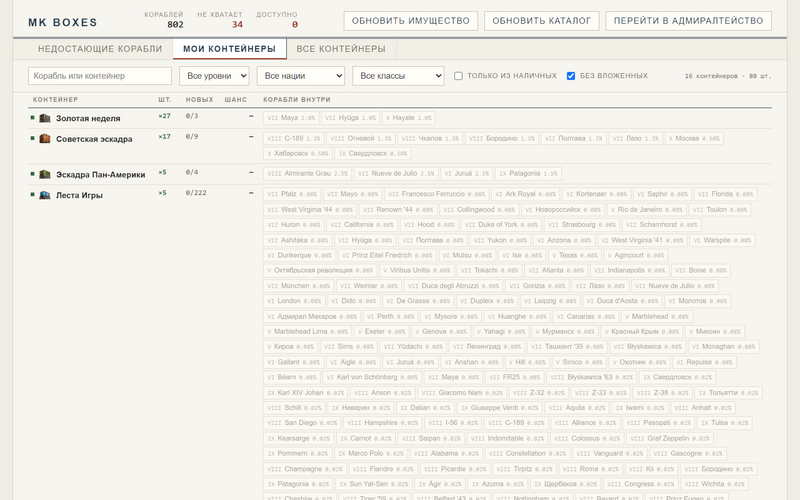Screen dimensions: 800x500
Task: Click the IX Giuseppe Verdi chip
Action: coord(499,408)
